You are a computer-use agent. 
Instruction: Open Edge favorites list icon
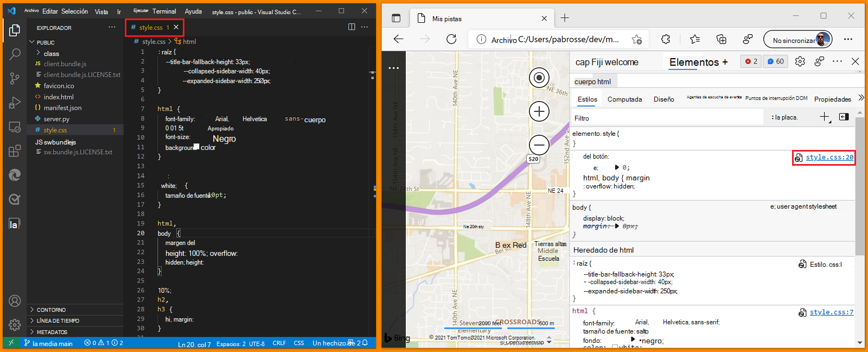(695, 39)
